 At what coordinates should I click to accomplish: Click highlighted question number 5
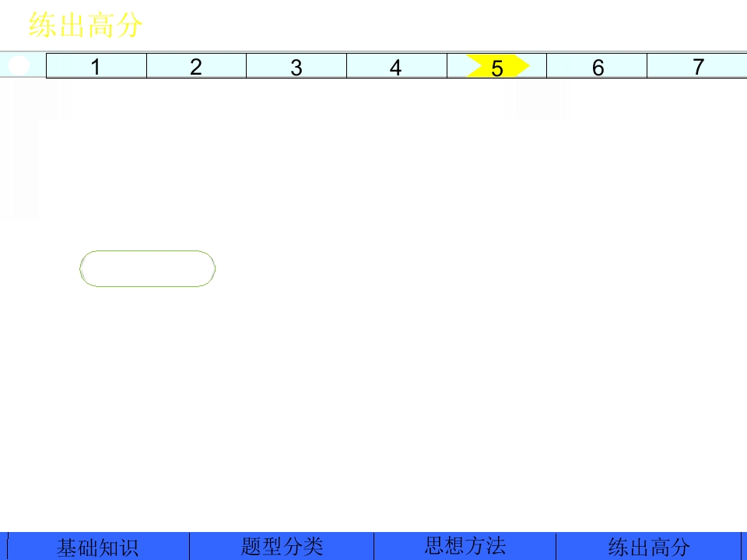point(496,65)
